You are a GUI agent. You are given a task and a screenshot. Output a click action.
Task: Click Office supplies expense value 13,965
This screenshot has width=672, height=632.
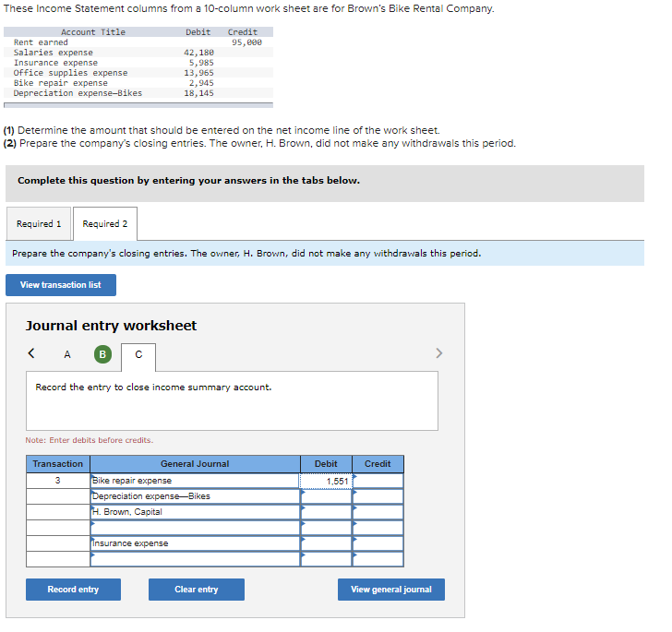pos(198,73)
